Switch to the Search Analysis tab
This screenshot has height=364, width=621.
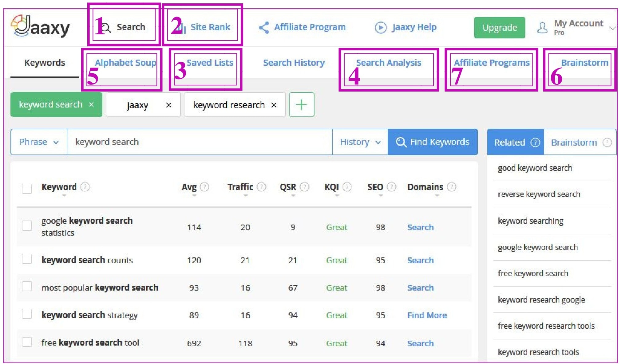(389, 63)
